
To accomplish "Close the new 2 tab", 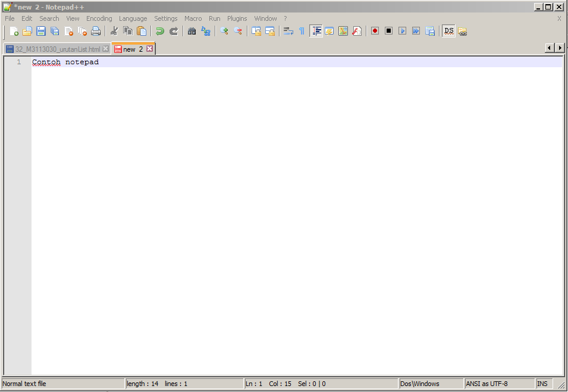I will 149,48.
